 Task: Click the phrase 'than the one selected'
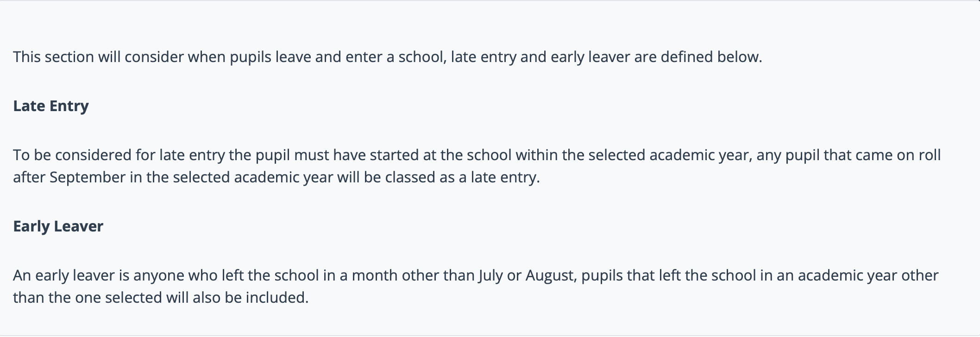pyautogui.click(x=88, y=298)
